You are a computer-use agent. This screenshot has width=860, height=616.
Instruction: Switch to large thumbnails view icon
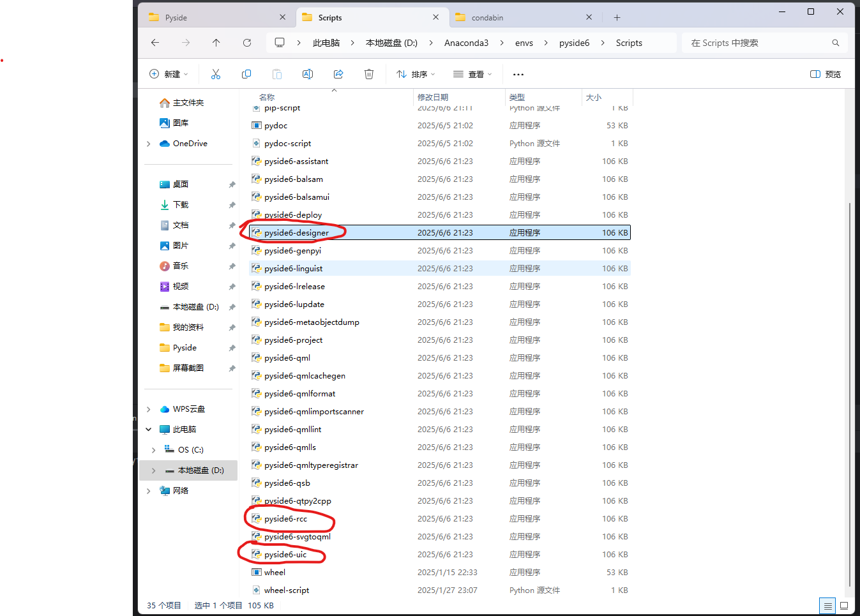pos(844,606)
